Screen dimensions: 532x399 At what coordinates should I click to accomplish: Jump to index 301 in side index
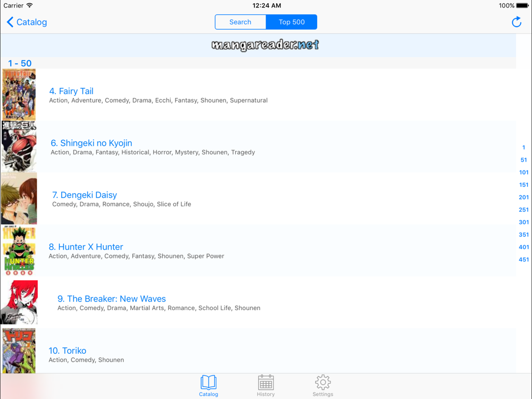(x=523, y=222)
